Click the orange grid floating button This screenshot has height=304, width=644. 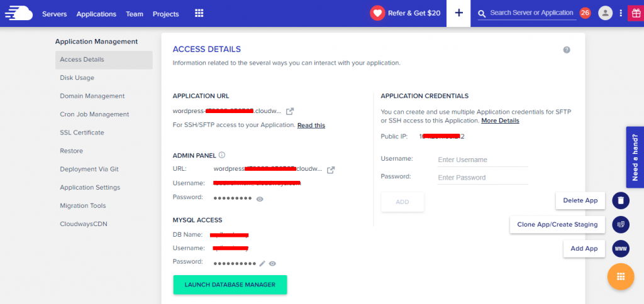click(620, 276)
